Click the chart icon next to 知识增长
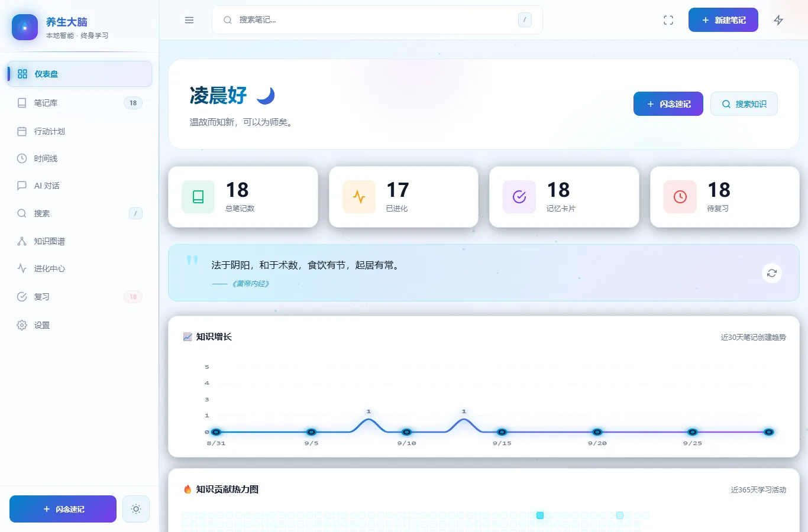 coord(188,337)
